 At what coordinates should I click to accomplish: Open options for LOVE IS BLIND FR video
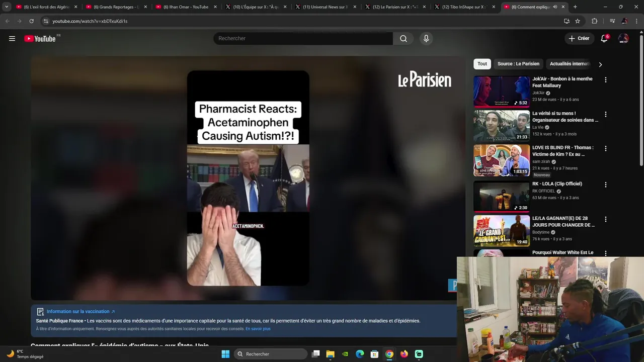(x=605, y=148)
